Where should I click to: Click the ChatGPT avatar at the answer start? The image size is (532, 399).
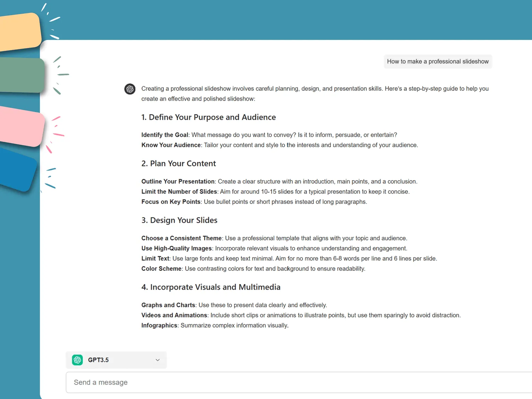[129, 89]
